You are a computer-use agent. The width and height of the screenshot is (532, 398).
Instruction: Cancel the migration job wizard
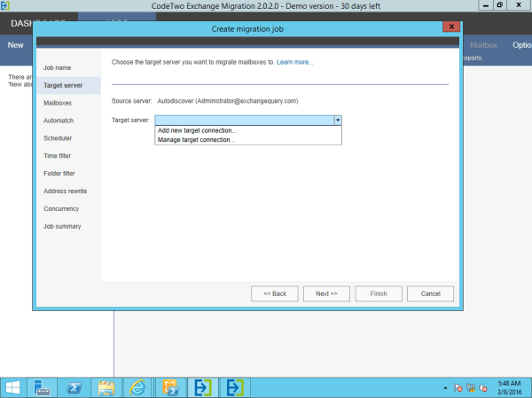pos(431,293)
